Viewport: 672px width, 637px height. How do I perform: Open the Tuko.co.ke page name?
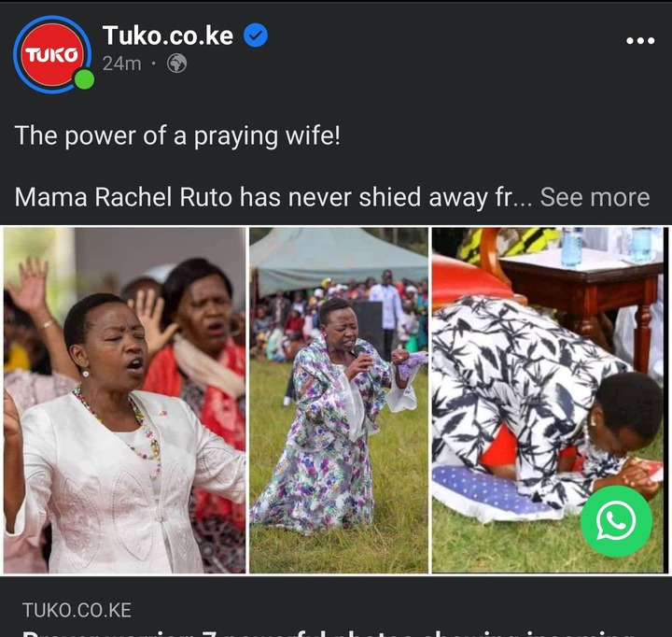[168, 35]
